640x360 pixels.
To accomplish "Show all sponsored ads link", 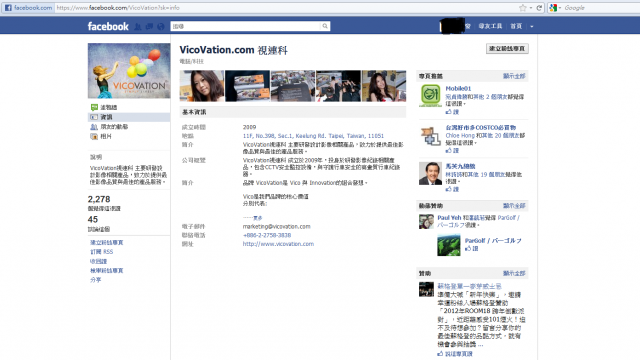I will pyautogui.click(x=514, y=273).
